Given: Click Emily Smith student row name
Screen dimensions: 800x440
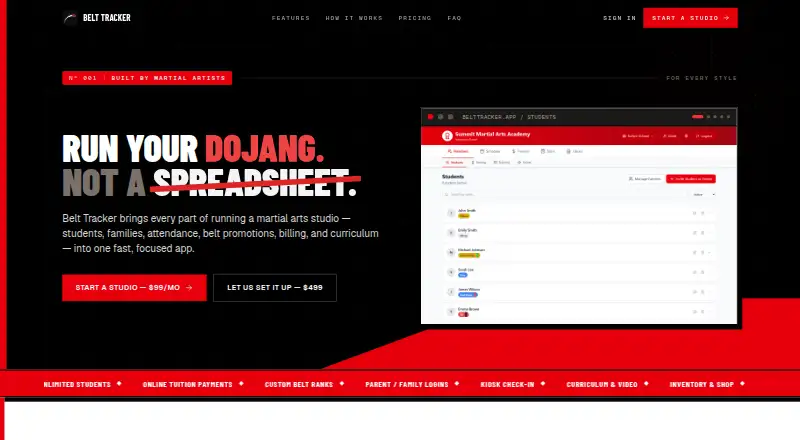Looking at the screenshot, I should tap(467, 230).
